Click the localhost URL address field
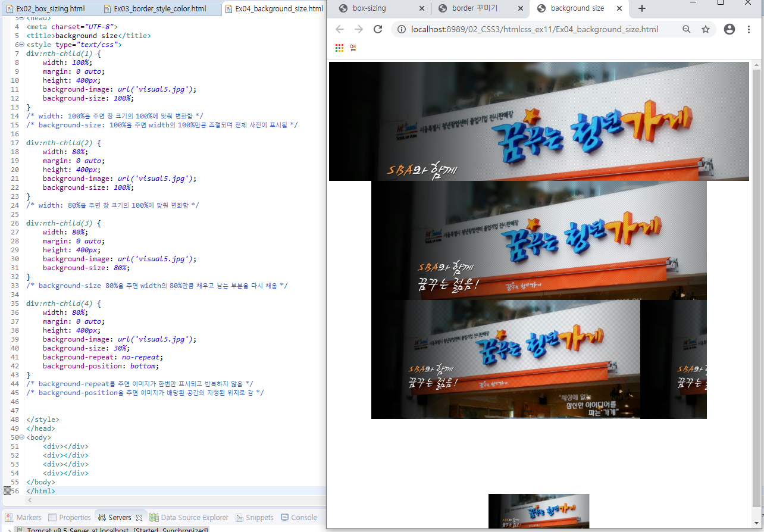 (x=534, y=29)
